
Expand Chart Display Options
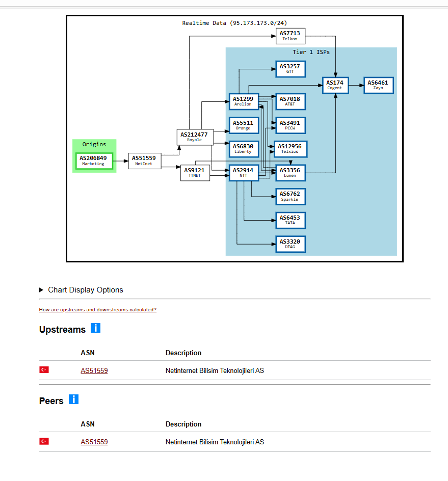pyautogui.click(x=82, y=290)
